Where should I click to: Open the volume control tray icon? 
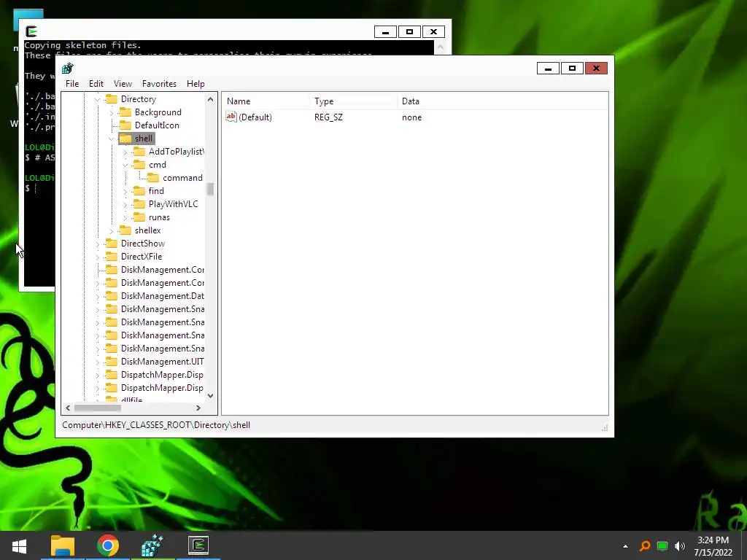[x=680, y=546]
